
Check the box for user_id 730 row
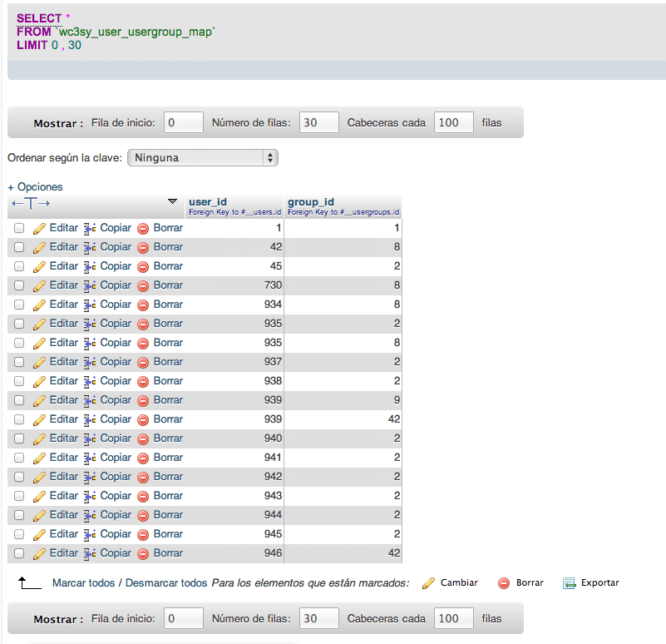click(19, 285)
